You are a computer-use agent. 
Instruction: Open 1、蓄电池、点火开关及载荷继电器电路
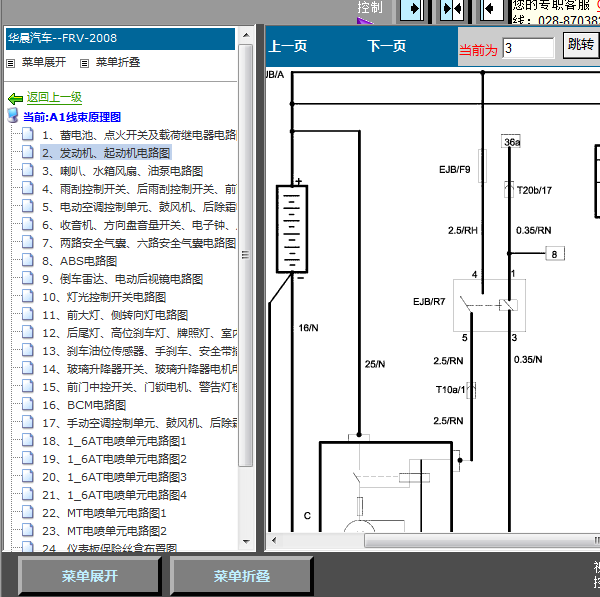pyautogui.click(x=139, y=135)
